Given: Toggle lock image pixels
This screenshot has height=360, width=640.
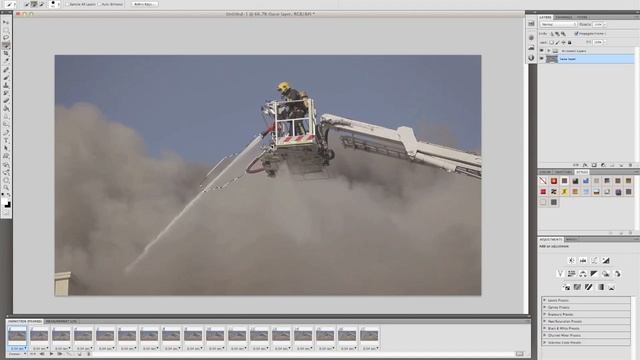Looking at the screenshot, I should (x=558, y=42).
